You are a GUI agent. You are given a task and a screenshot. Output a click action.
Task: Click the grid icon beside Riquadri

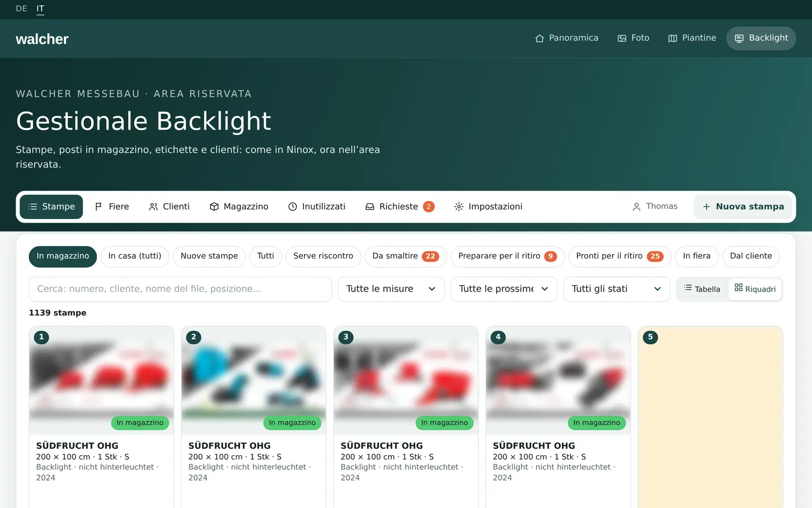pyautogui.click(x=738, y=288)
